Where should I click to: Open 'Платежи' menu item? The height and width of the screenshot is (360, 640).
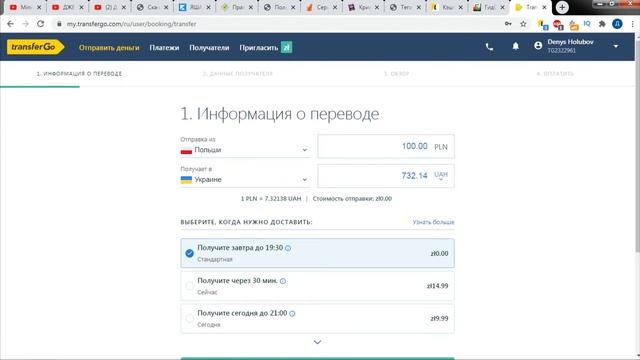(x=164, y=48)
